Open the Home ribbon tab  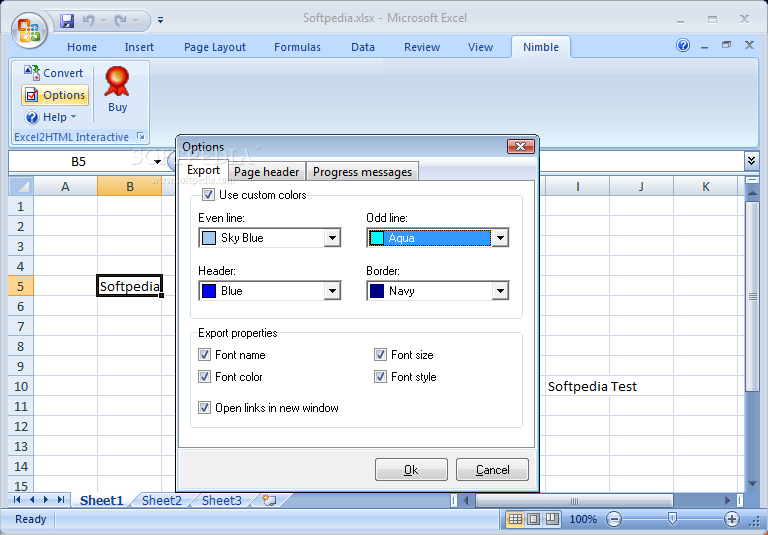(82, 47)
